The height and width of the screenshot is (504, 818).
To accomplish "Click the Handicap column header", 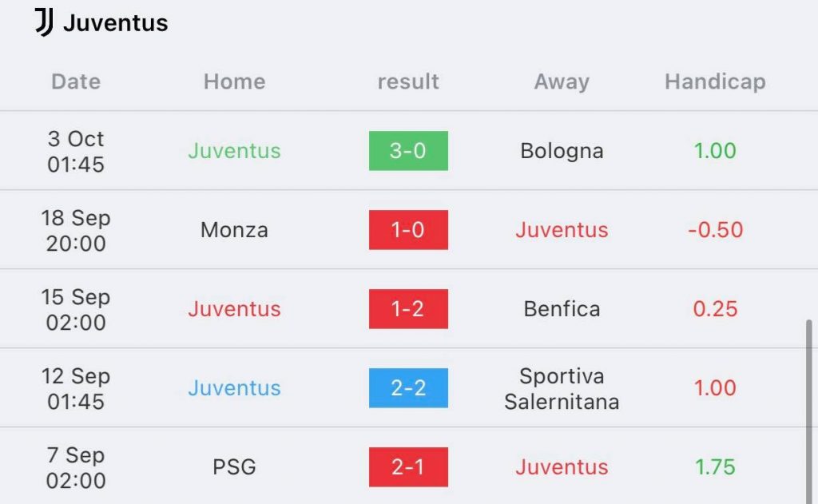I will 715,82.
